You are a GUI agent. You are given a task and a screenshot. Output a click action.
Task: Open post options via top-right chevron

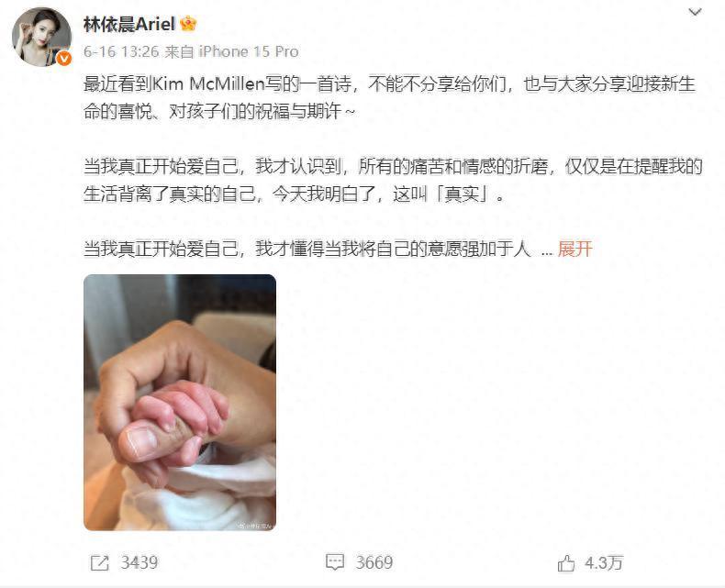(695, 12)
